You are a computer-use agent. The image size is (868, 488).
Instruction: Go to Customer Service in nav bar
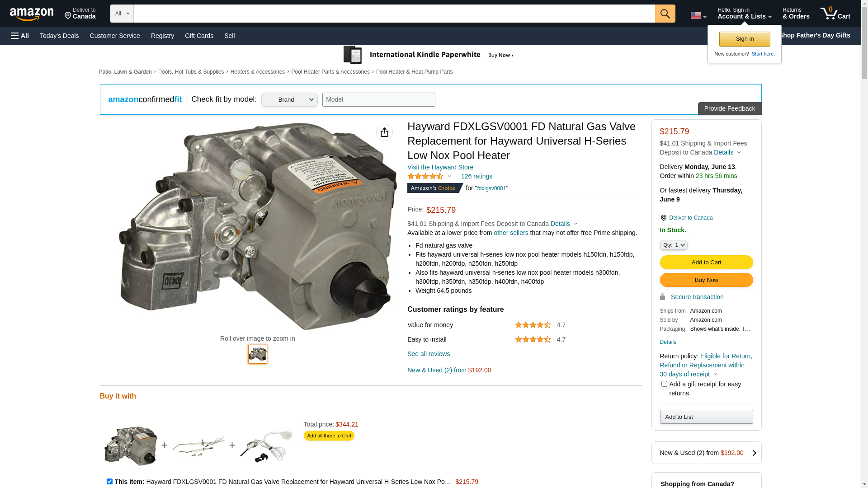[x=115, y=36]
